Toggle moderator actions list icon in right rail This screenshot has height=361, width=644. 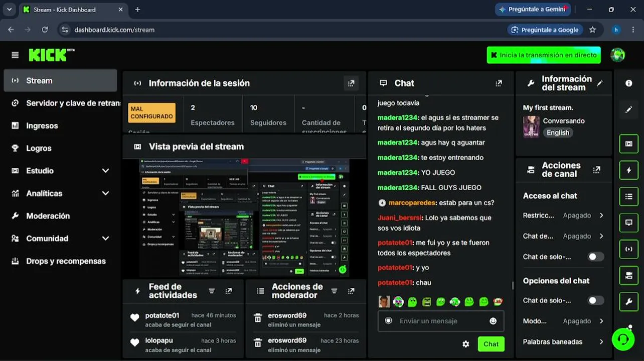pyautogui.click(x=629, y=197)
